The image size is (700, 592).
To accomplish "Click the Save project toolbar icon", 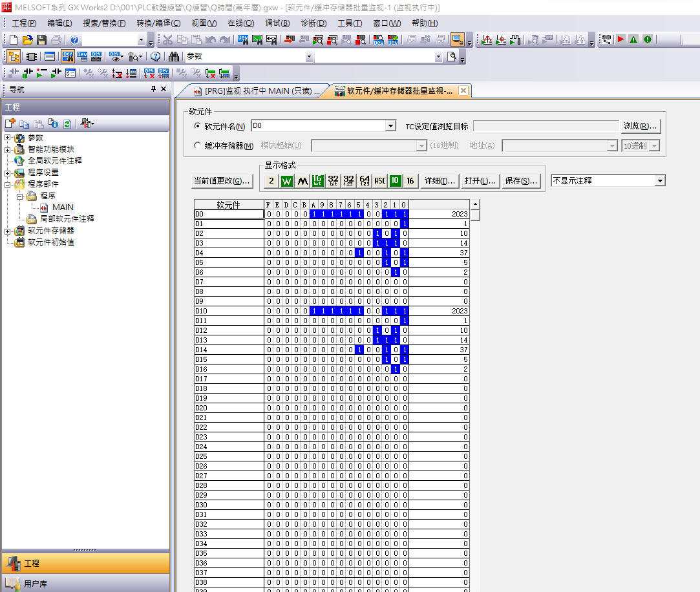I will coord(41,40).
